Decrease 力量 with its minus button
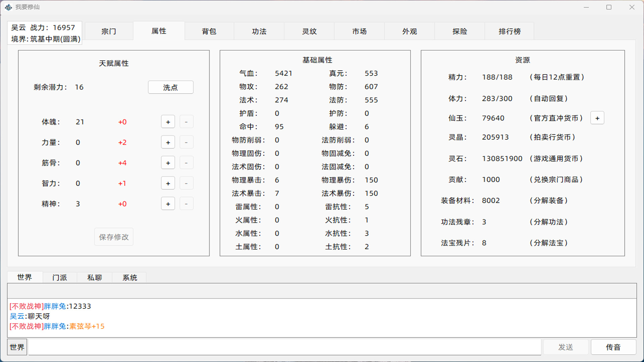The height and width of the screenshot is (362, 644). tap(186, 142)
